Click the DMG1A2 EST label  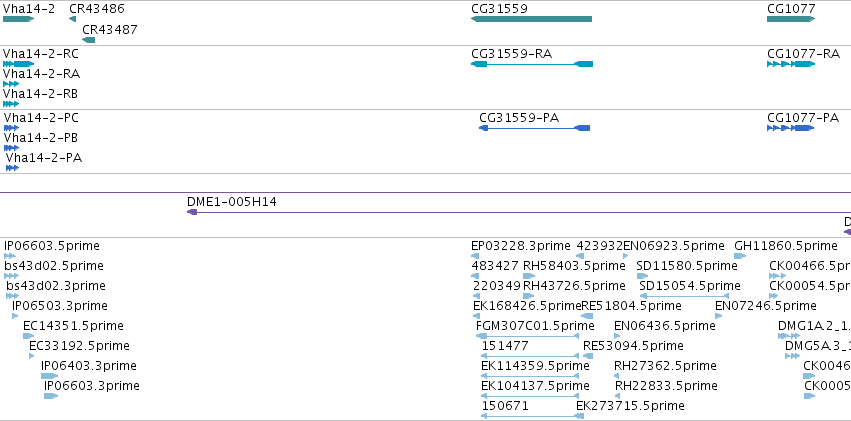(814, 326)
